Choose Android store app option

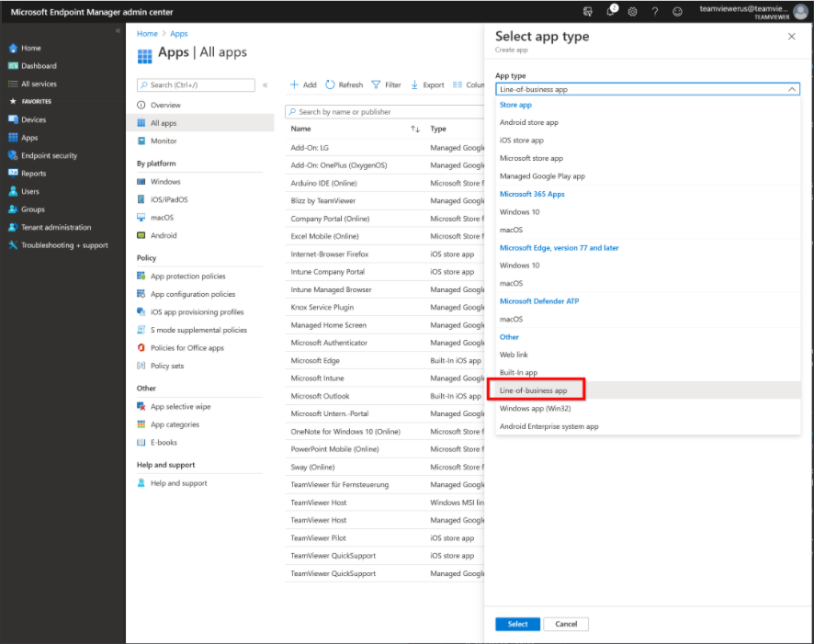tap(648, 122)
